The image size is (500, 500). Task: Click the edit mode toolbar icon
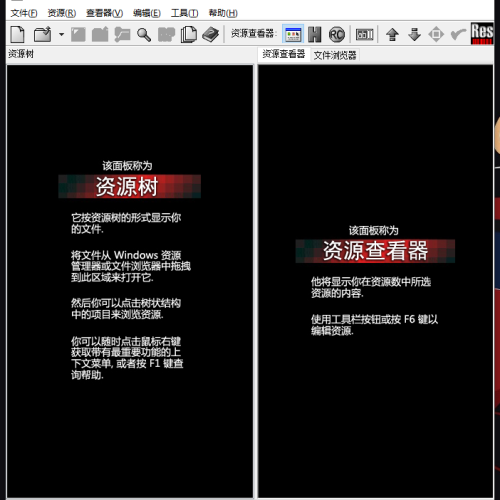pos(364,34)
